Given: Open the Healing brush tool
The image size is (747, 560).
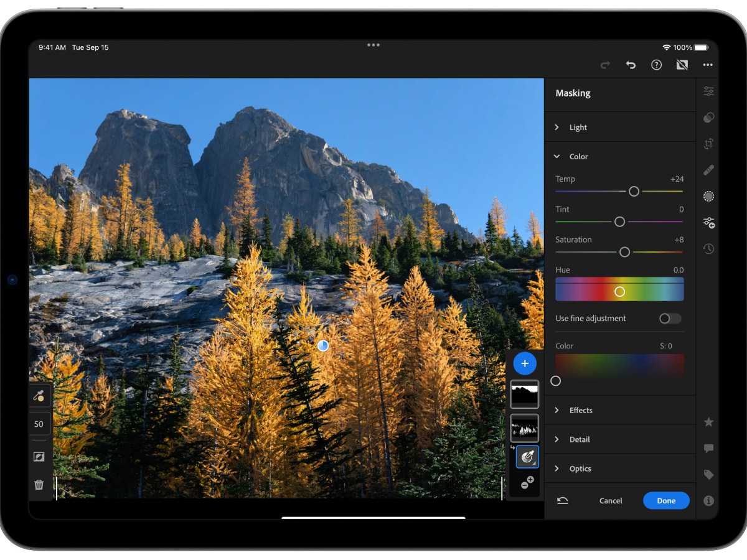Looking at the screenshot, I should [x=708, y=170].
